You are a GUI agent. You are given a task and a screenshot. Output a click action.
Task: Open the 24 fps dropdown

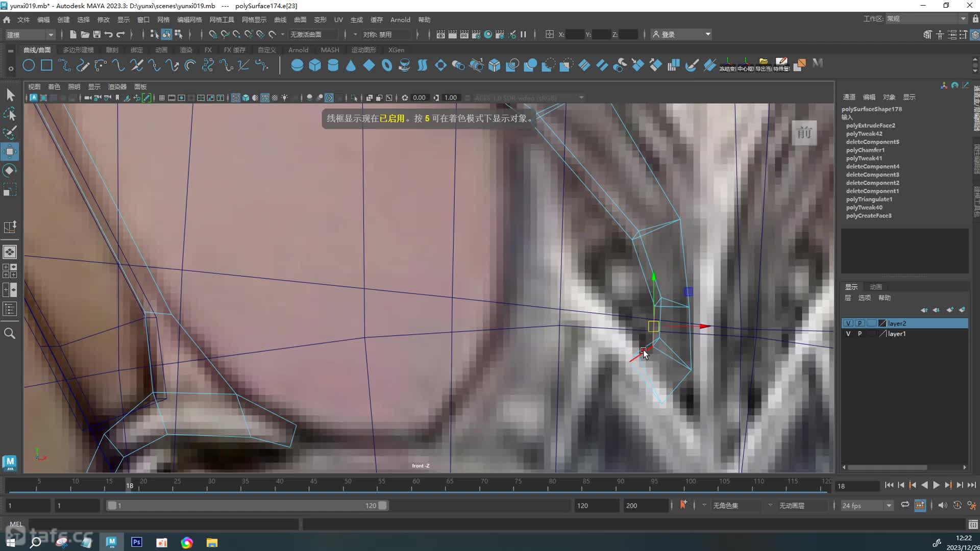pyautogui.click(x=867, y=506)
